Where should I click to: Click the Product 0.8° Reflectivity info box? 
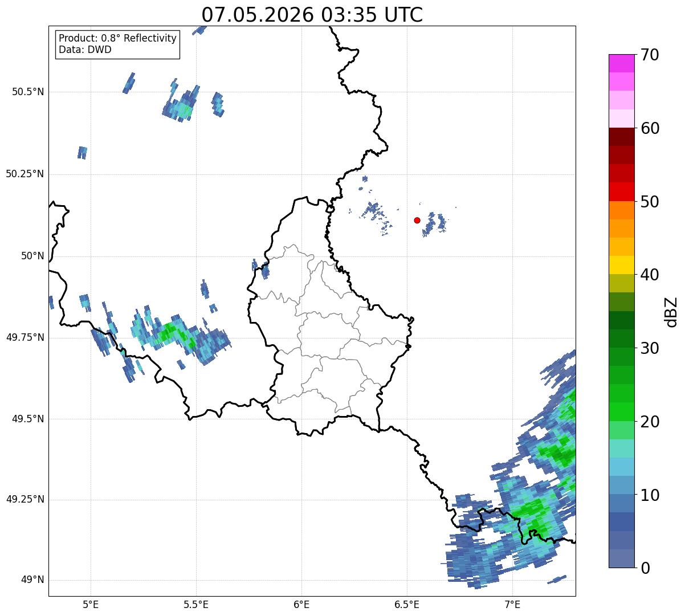(x=118, y=44)
